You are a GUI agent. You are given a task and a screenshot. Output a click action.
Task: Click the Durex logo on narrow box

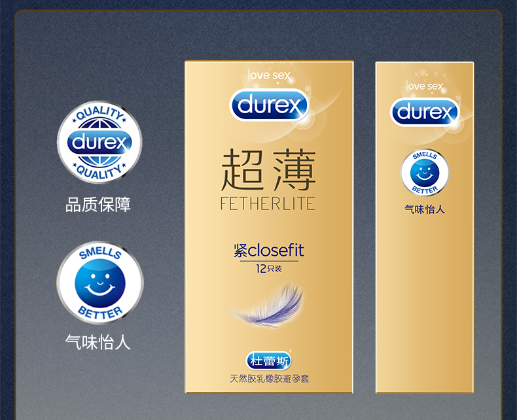(x=425, y=112)
